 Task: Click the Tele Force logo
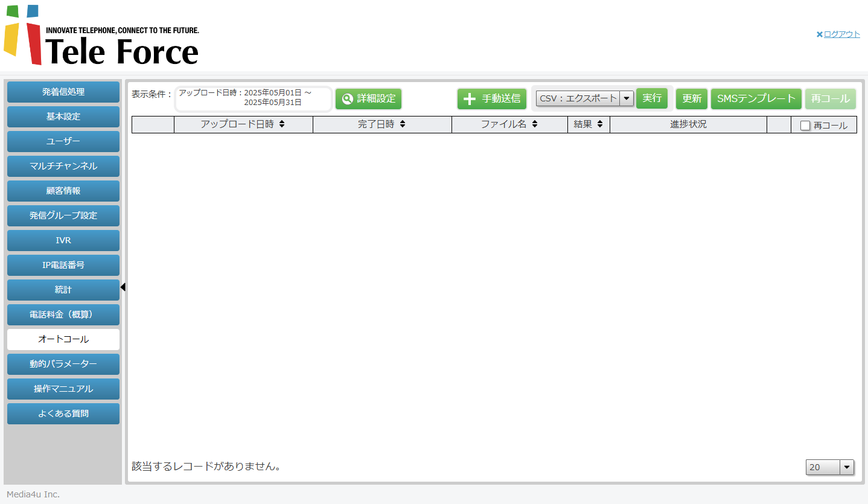coord(101,36)
